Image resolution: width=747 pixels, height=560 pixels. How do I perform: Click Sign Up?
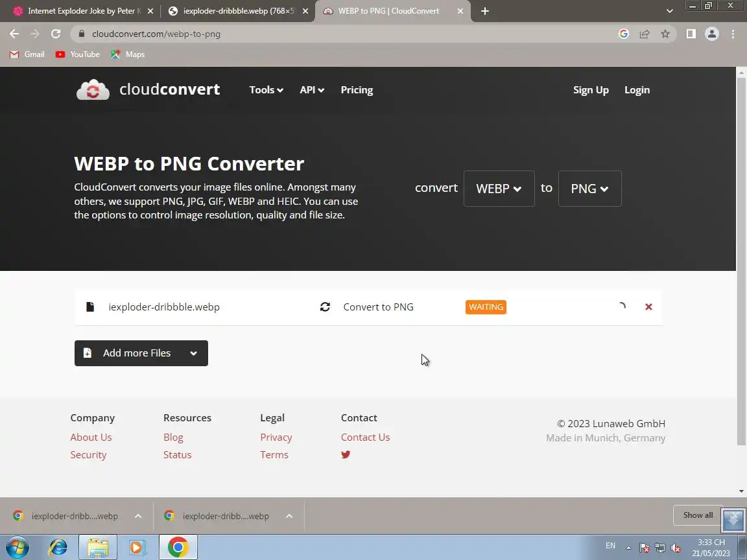(591, 90)
